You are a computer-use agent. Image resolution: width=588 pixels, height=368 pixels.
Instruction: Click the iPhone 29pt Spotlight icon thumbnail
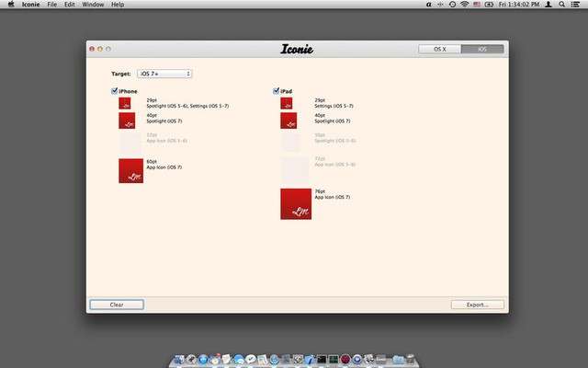coord(125,103)
